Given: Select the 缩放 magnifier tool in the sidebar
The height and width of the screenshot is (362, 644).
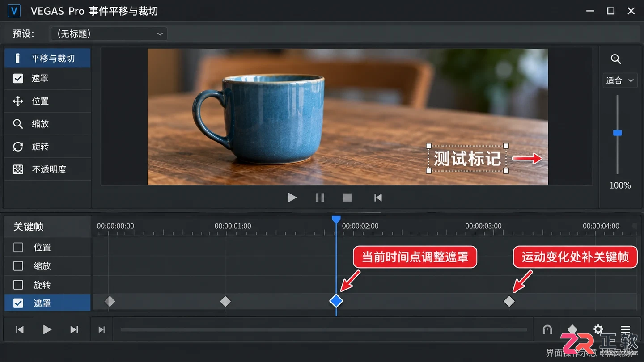Looking at the screenshot, I should coord(47,124).
